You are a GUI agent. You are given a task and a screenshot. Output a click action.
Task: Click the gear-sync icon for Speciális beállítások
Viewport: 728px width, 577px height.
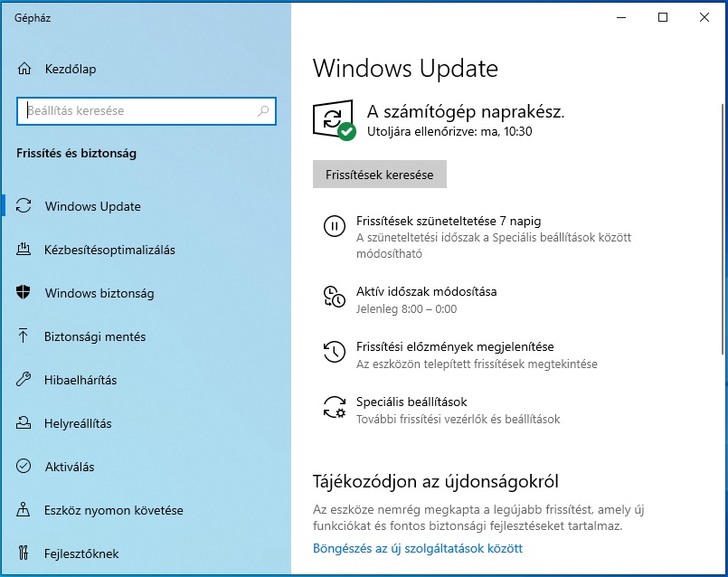(335, 407)
